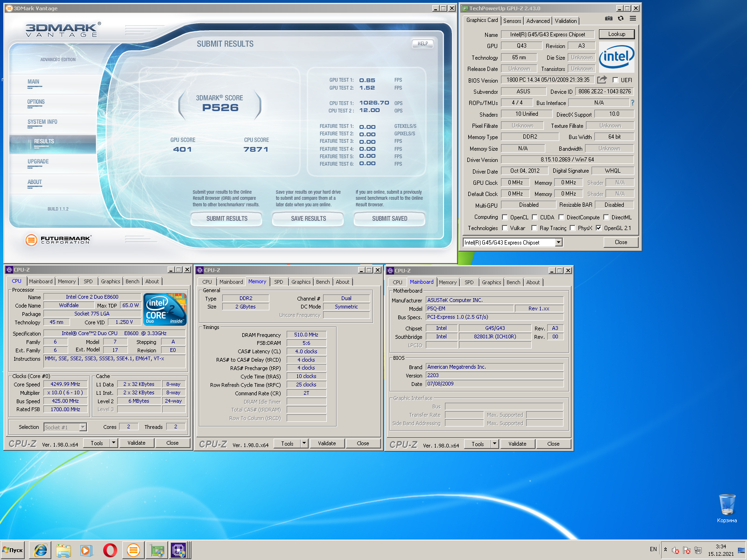Click the Intel Core 2 Duo logo in CPU-Z

(165, 309)
